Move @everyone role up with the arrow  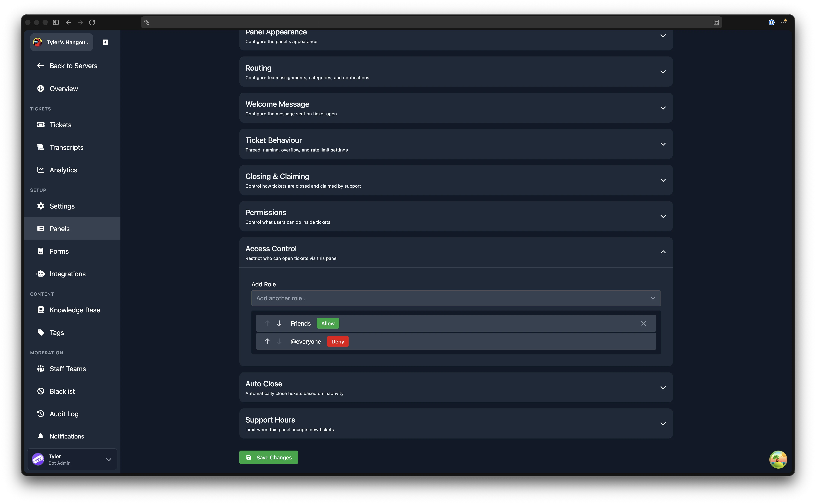267,341
